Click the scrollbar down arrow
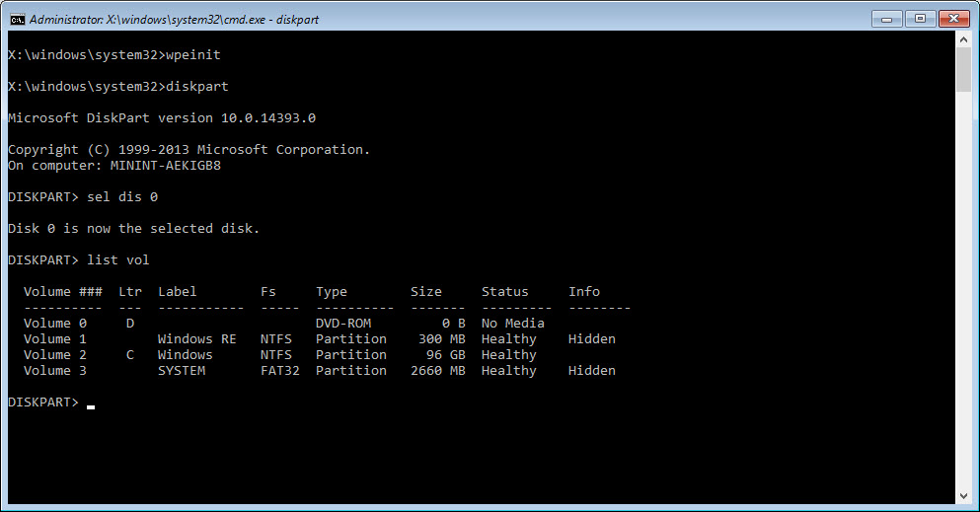Screen dimensions: 980x512 [x=963, y=494]
